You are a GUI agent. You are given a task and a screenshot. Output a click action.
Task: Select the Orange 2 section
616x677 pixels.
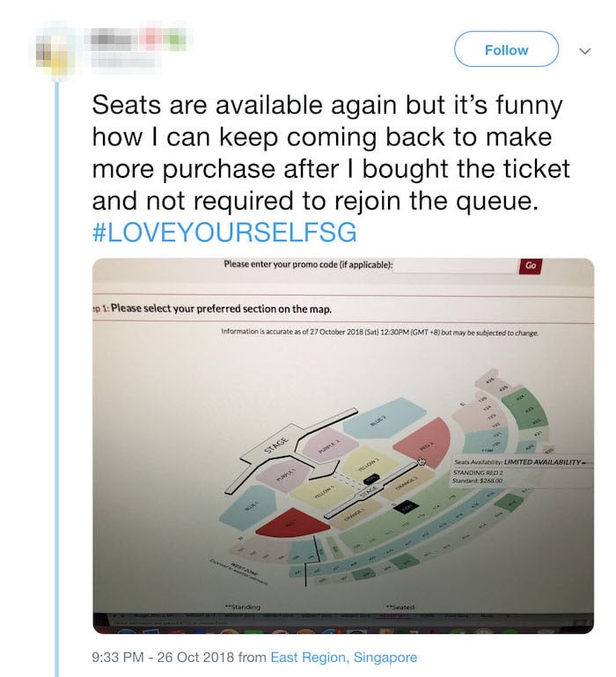[x=407, y=480]
